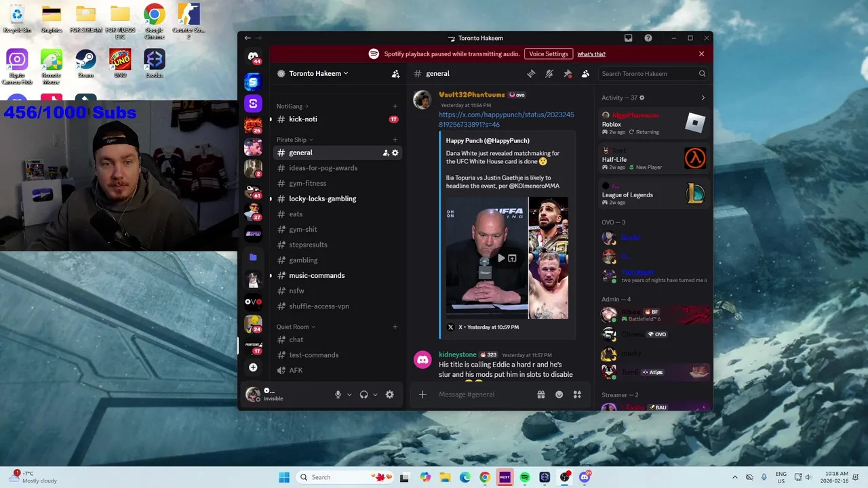
Task: Invite people icon next to Toronto Hakeem
Action: 395,73
